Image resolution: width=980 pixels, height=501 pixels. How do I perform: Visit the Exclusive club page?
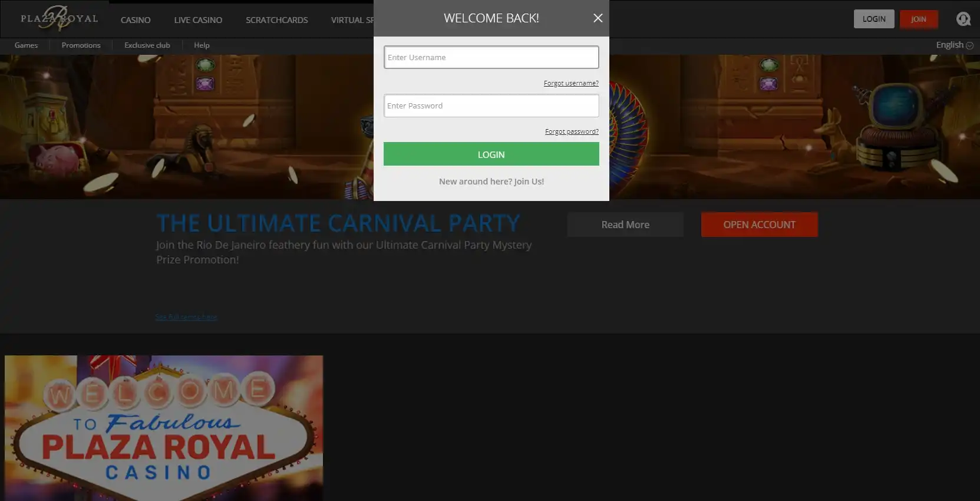pos(147,45)
